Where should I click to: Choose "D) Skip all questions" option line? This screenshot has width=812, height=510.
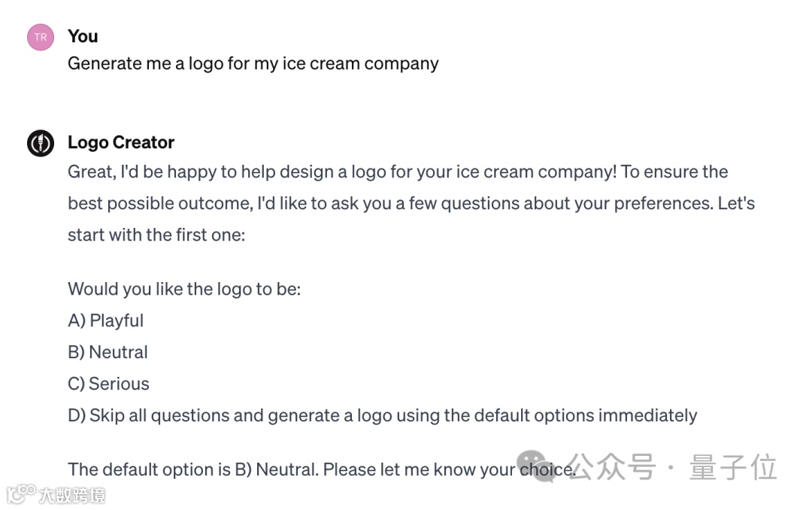(382, 415)
